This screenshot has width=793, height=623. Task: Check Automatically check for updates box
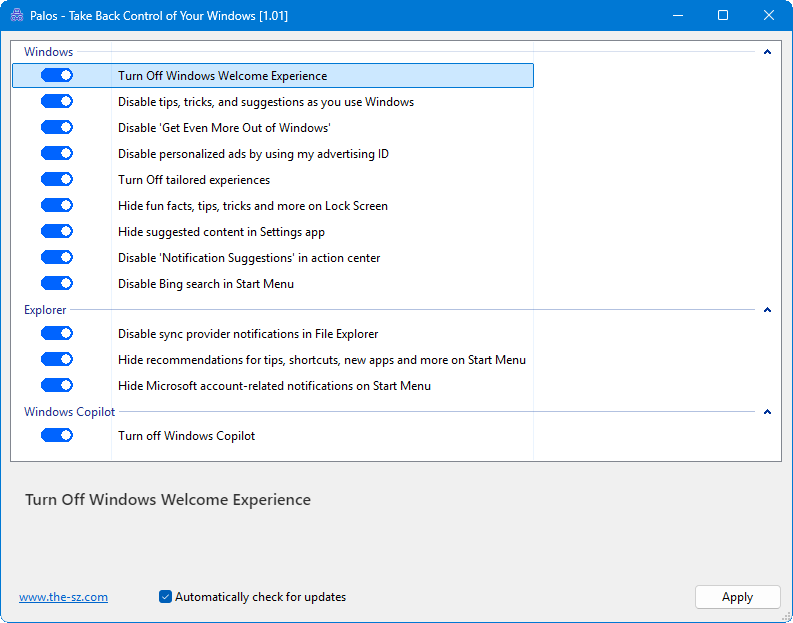[x=165, y=597]
